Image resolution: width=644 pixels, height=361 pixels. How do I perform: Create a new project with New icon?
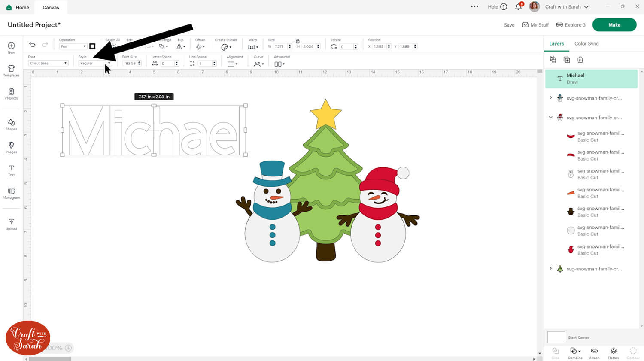coord(11,48)
